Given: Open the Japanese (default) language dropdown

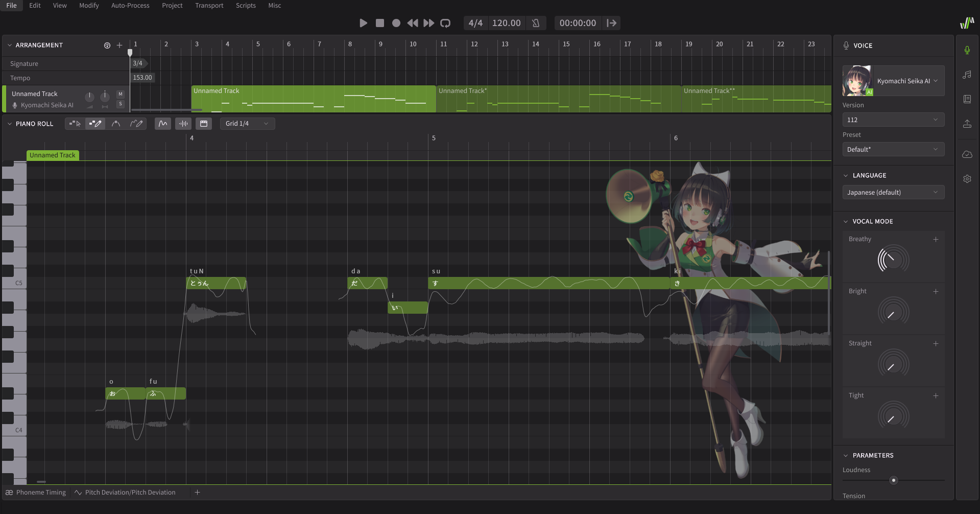Looking at the screenshot, I should click(894, 192).
